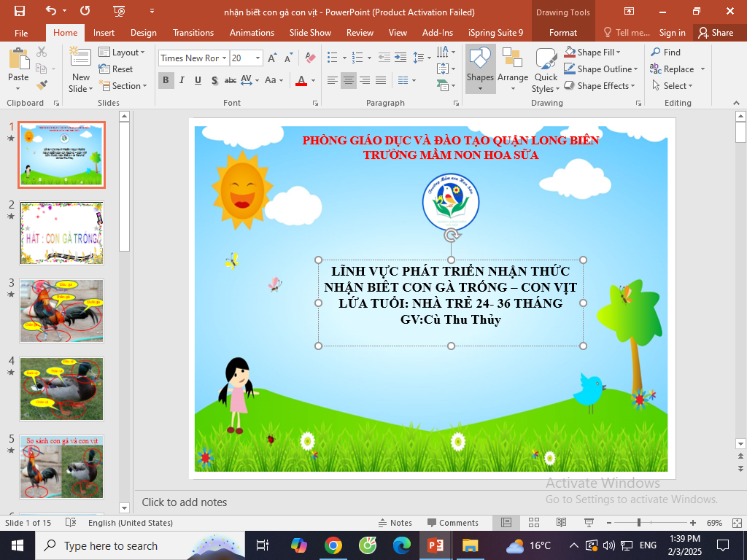Toggle center text alignment
This screenshot has height=560, width=747.
click(x=348, y=80)
